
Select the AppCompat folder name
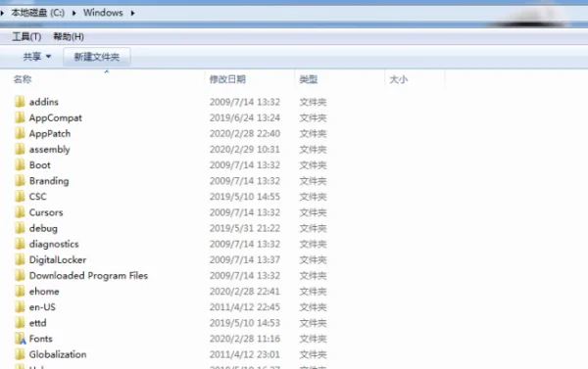56,118
